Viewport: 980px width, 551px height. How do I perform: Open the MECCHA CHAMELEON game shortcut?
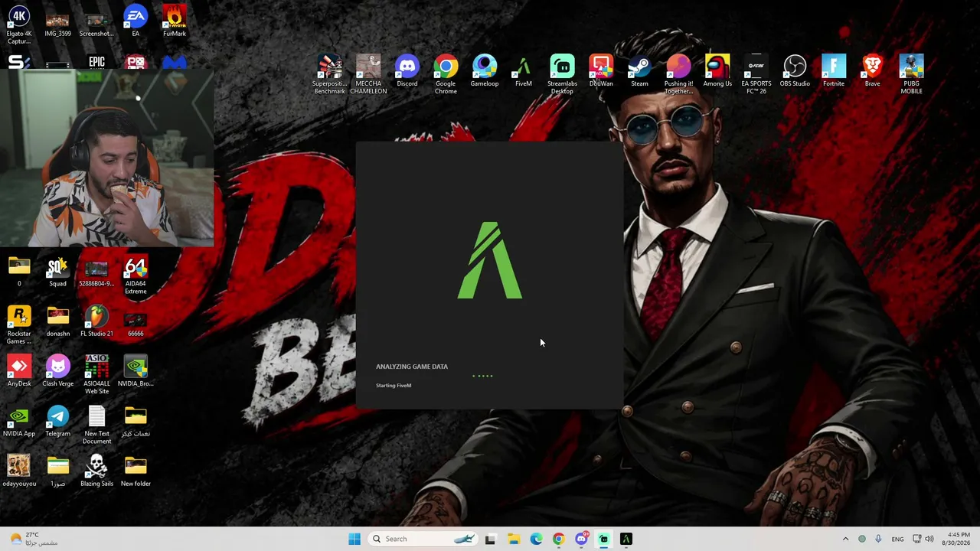point(368,74)
